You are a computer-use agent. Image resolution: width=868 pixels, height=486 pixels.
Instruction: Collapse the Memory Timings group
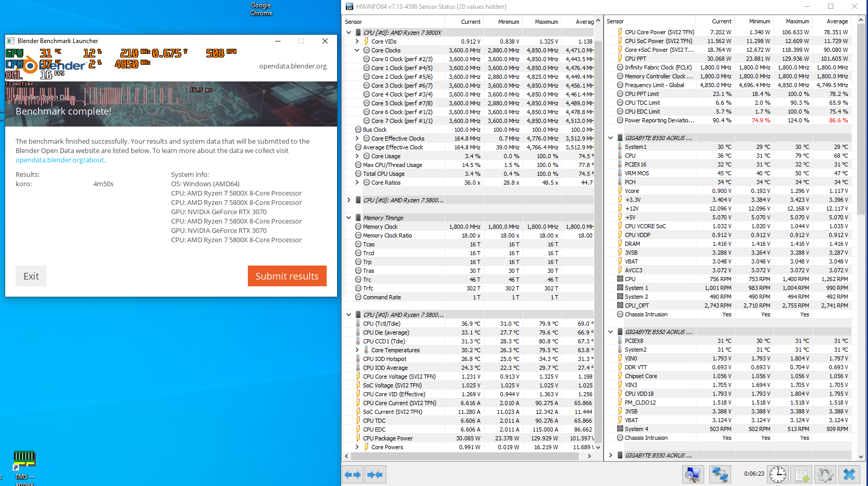[x=349, y=218]
